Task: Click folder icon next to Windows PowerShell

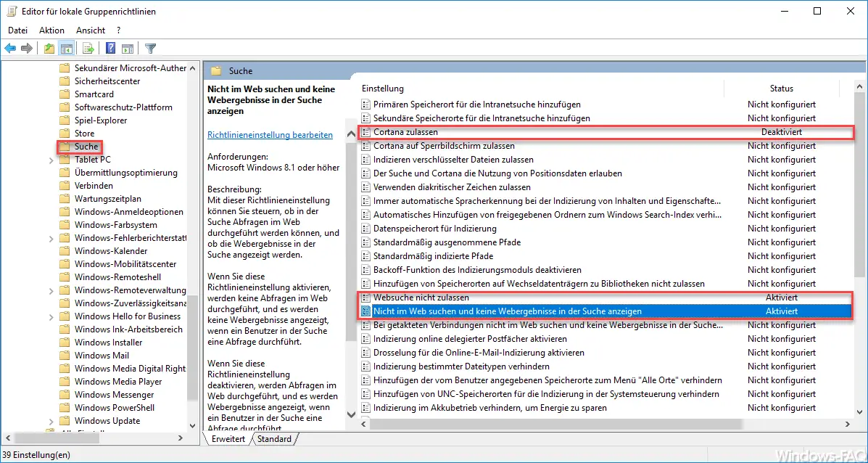Action: coord(65,408)
